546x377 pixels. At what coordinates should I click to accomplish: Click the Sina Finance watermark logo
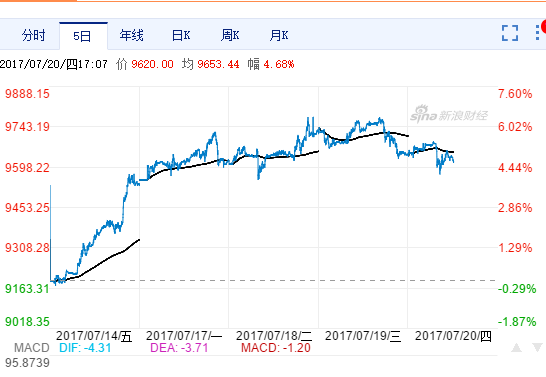[449, 114]
